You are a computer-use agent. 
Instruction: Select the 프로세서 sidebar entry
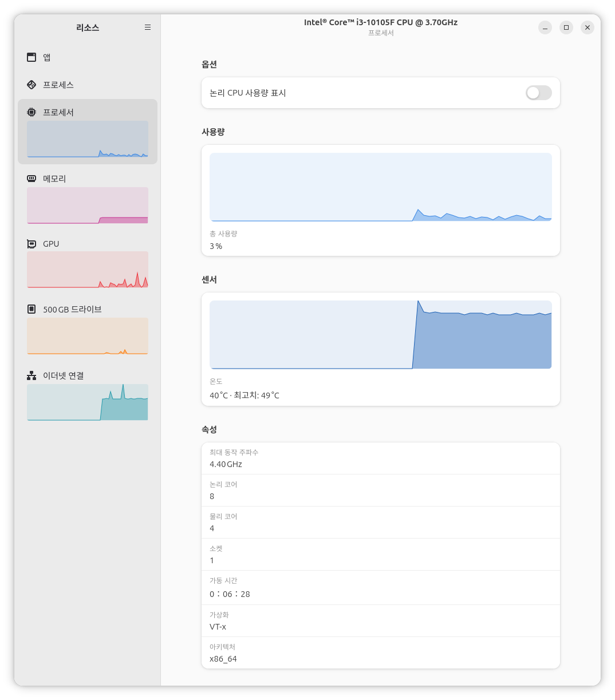pyautogui.click(x=88, y=132)
